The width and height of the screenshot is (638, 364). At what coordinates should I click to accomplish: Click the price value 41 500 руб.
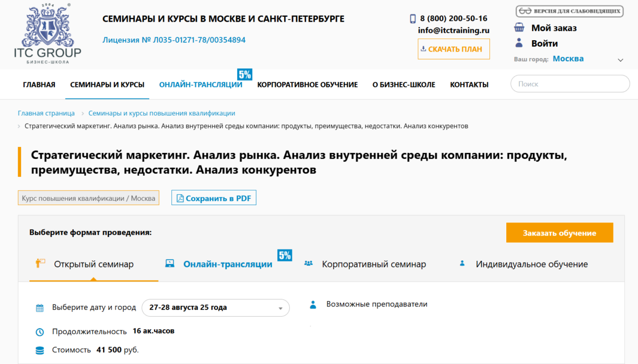[x=118, y=350]
